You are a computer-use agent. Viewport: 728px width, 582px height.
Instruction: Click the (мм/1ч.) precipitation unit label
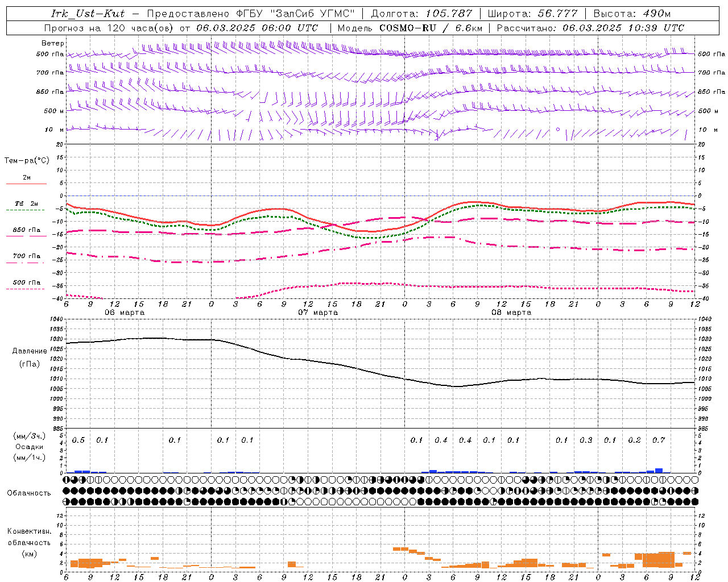(30, 458)
